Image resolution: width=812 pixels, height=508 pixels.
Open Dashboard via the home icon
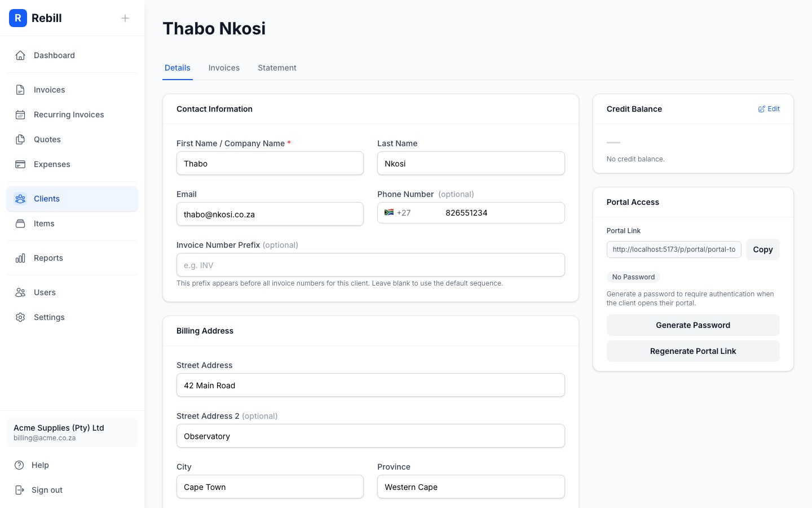point(20,55)
